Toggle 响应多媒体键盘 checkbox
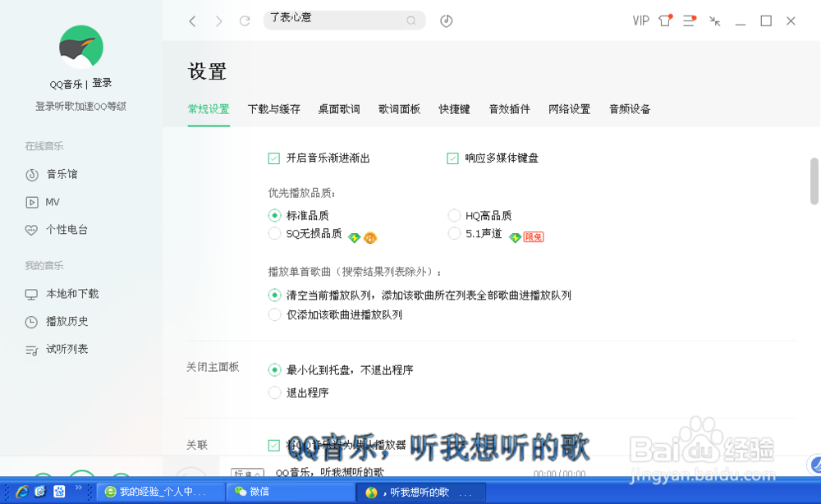This screenshot has width=821, height=504. (x=452, y=158)
